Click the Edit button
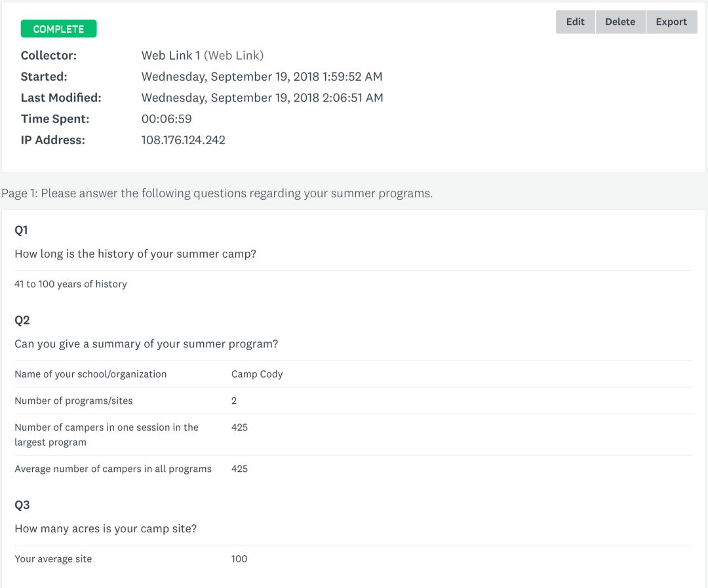This screenshot has height=588, width=708. point(575,22)
